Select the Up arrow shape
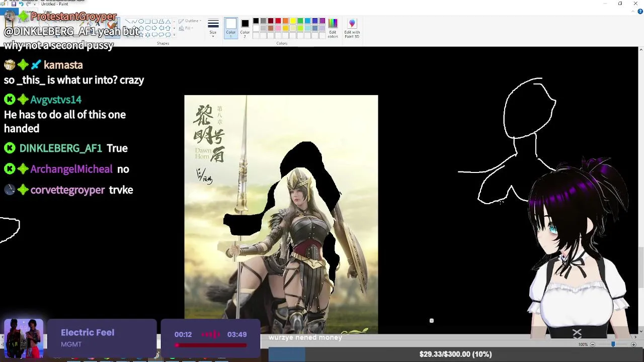 (168, 28)
